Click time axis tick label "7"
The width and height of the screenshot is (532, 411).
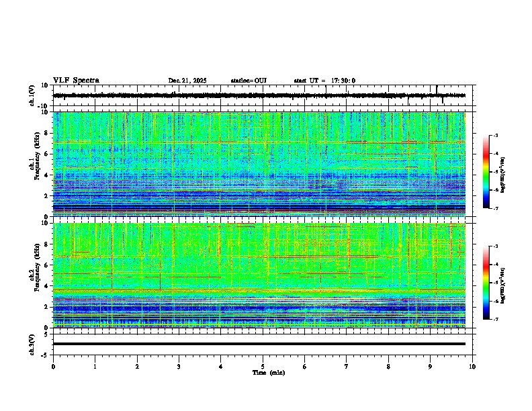tap(347, 367)
